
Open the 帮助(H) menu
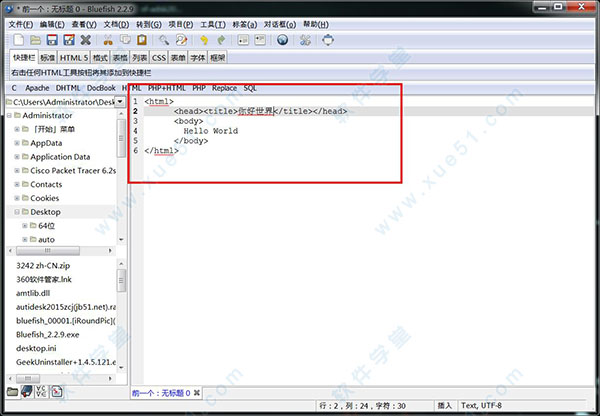[x=316, y=24]
